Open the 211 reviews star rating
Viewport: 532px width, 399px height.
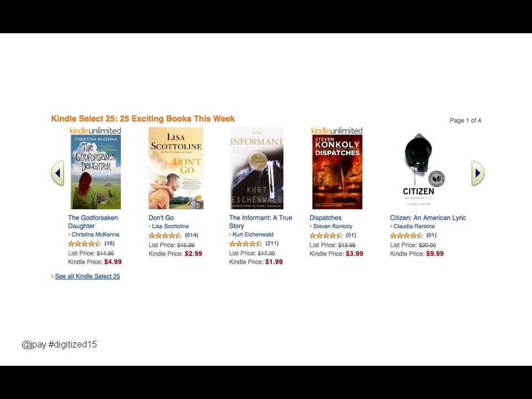245,244
